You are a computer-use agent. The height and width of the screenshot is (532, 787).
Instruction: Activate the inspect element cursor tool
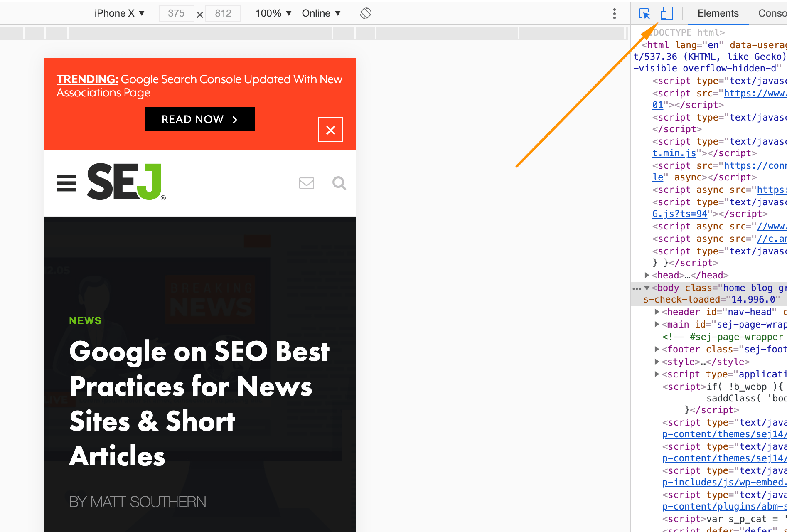point(644,13)
